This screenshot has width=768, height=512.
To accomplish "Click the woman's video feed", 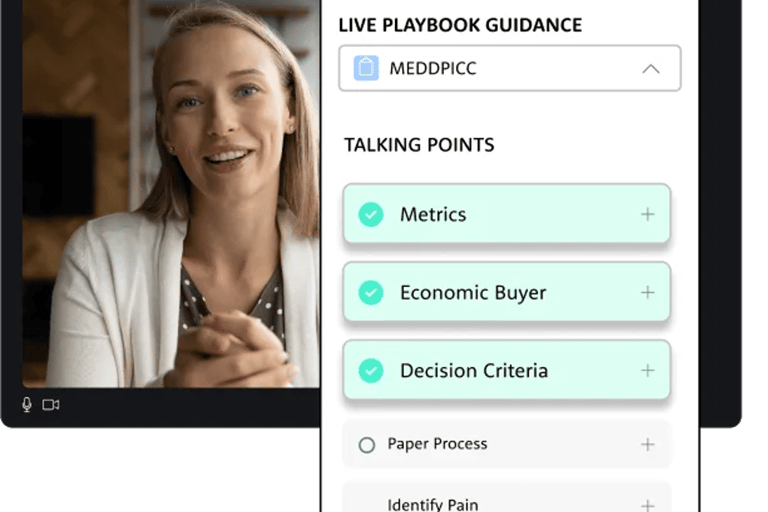I will point(171,194).
